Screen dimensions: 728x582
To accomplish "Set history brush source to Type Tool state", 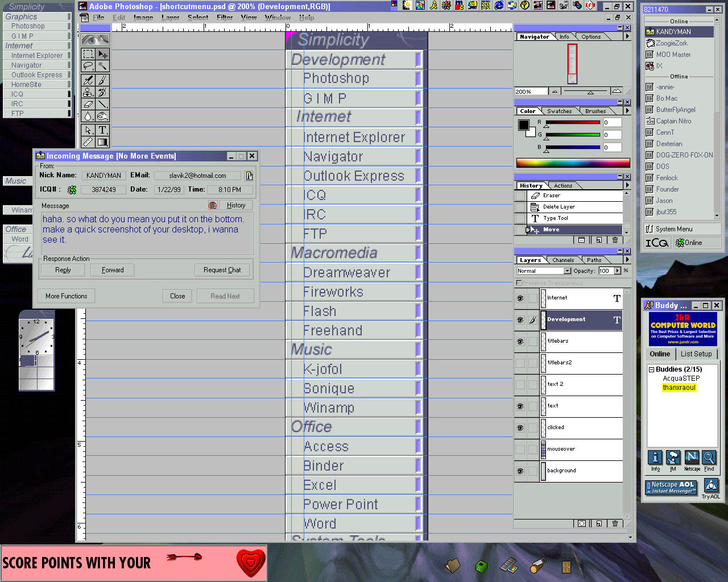I will [520, 218].
